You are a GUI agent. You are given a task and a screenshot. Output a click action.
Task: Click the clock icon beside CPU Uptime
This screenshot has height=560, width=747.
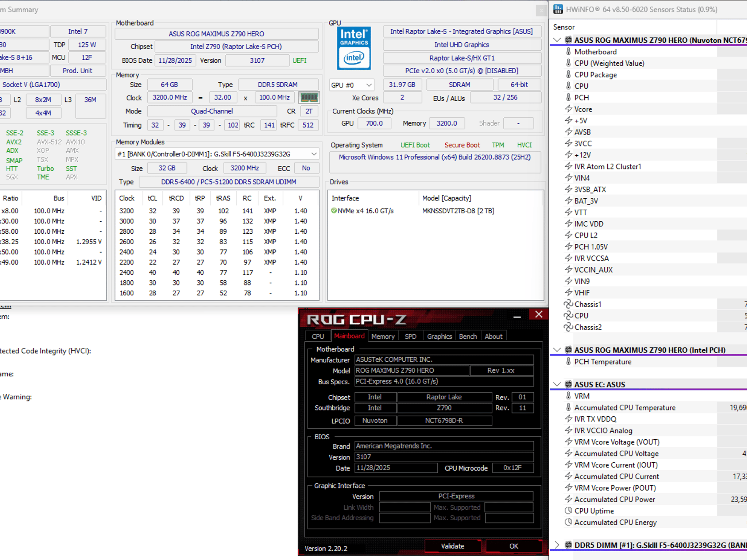[568, 511]
